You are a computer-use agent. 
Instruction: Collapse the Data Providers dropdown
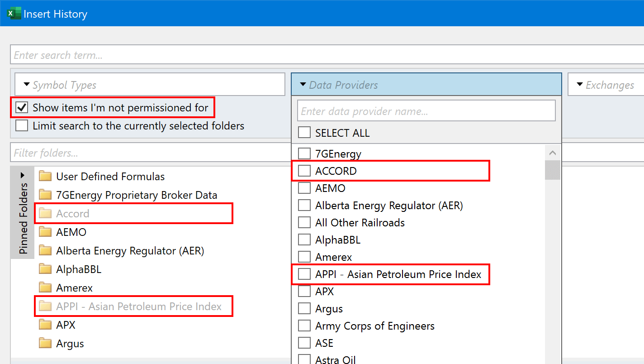(426, 85)
